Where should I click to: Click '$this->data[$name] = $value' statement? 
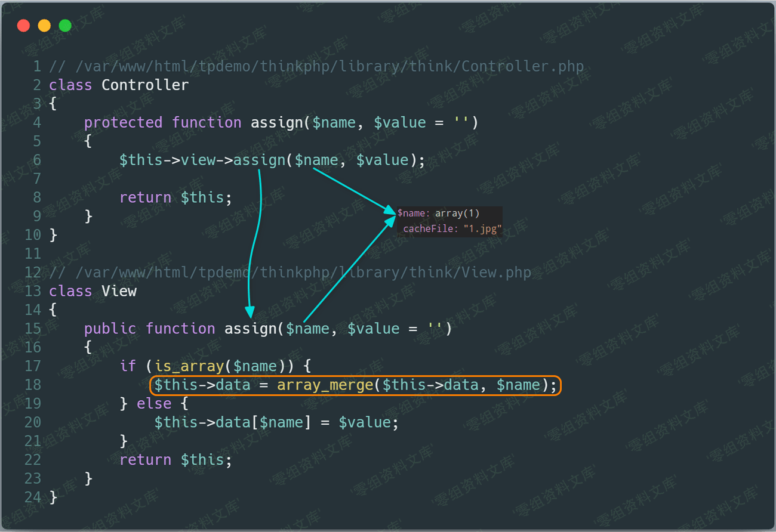276,423
